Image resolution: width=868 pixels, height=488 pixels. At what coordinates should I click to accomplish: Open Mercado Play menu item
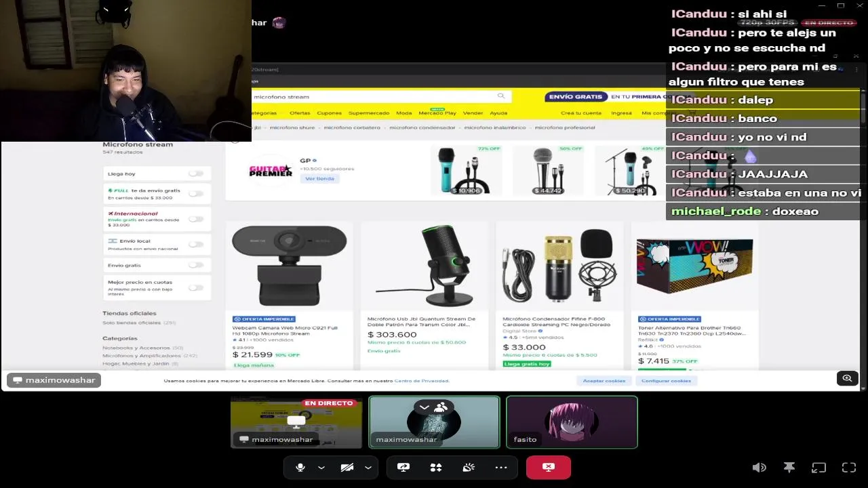[437, 113]
